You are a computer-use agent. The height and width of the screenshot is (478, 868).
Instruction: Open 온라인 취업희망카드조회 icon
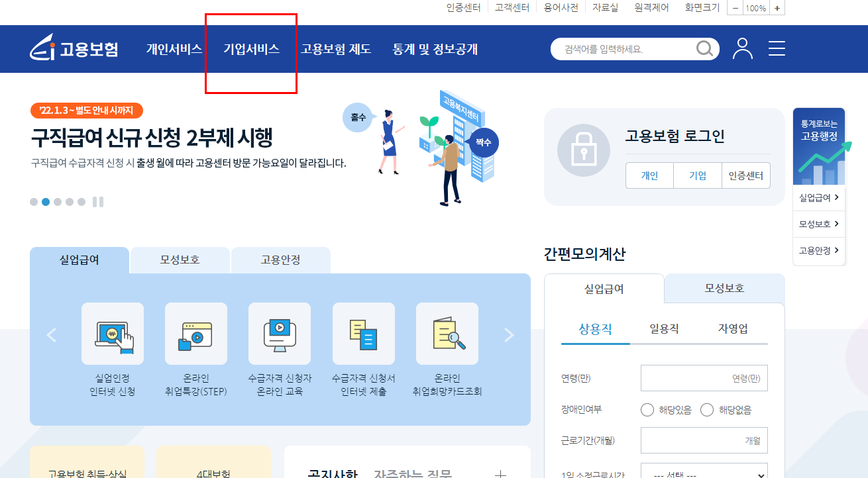(x=447, y=334)
